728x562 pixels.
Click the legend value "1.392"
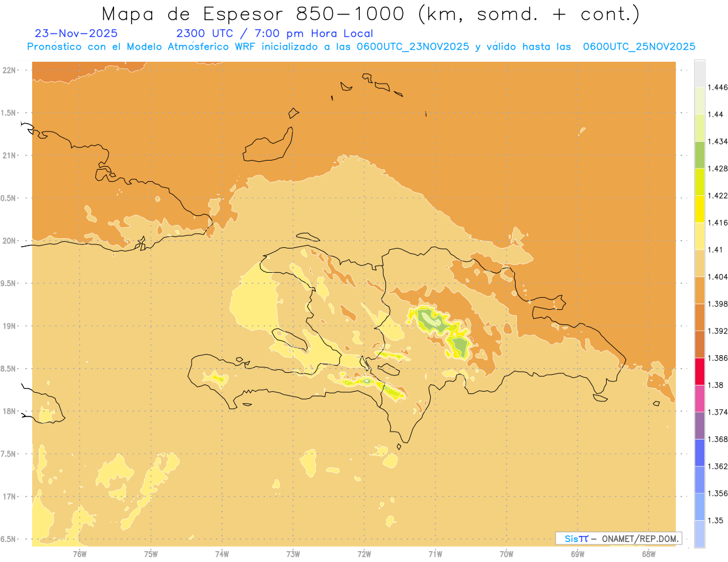[x=718, y=331]
